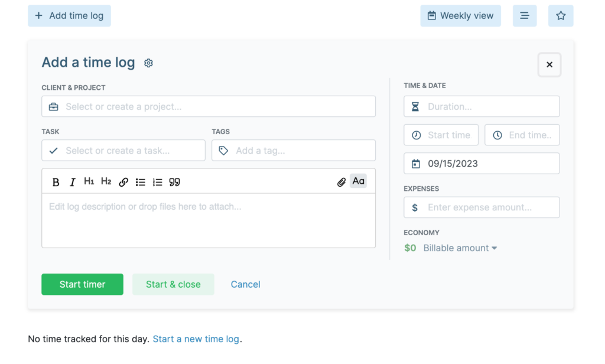Image resolution: width=605 pixels, height=364 pixels.
Task: Insert a block quote
Action: pyautogui.click(x=174, y=182)
